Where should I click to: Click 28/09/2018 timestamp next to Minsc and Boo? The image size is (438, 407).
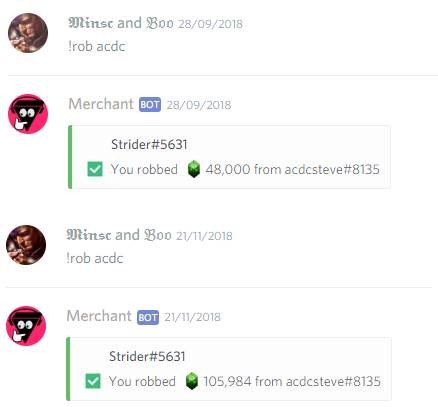(x=210, y=24)
